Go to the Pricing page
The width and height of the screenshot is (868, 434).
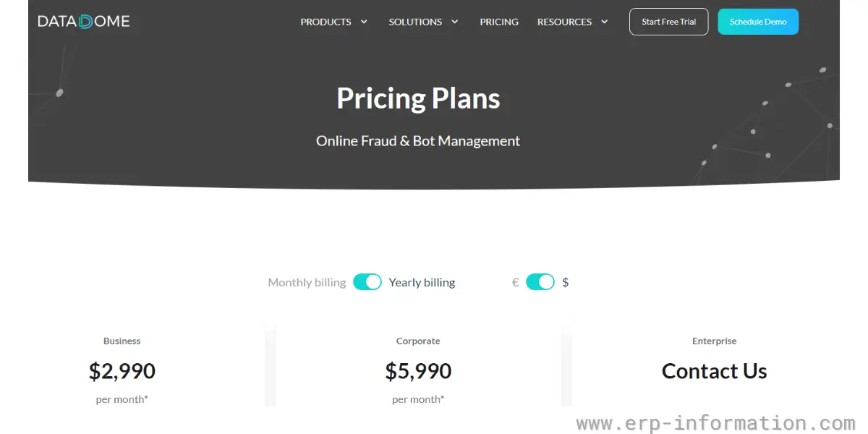tap(499, 22)
